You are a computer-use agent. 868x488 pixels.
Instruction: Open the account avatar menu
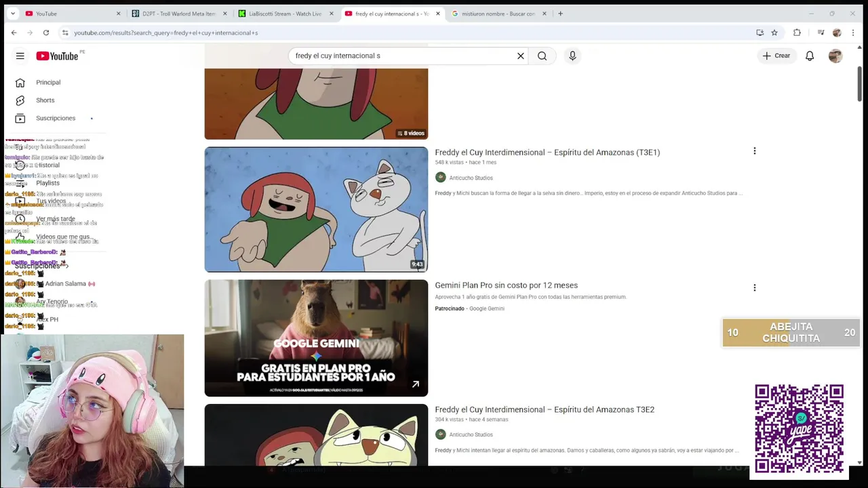point(835,56)
